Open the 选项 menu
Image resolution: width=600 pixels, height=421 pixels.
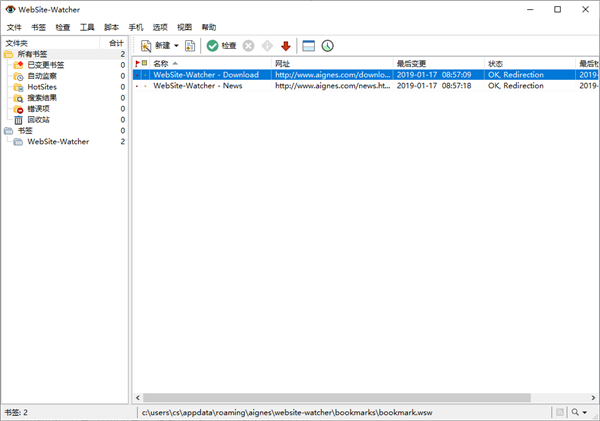(x=160, y=27)
